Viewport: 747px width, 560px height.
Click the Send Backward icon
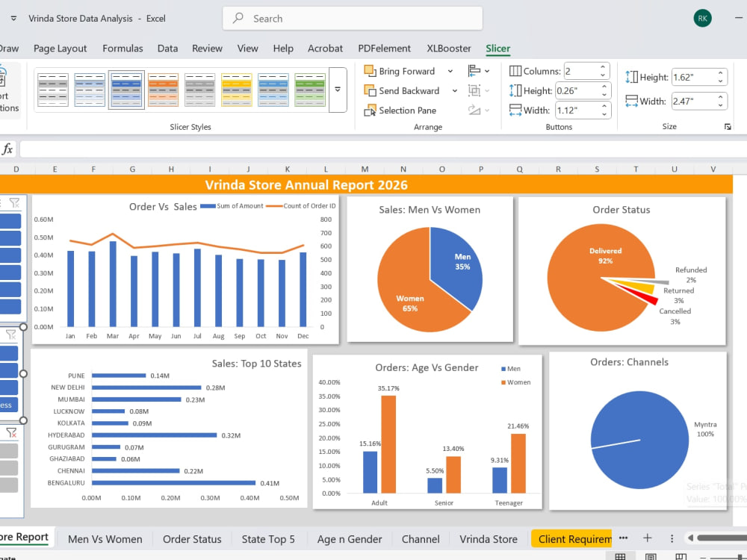click(x=371, y=90)
